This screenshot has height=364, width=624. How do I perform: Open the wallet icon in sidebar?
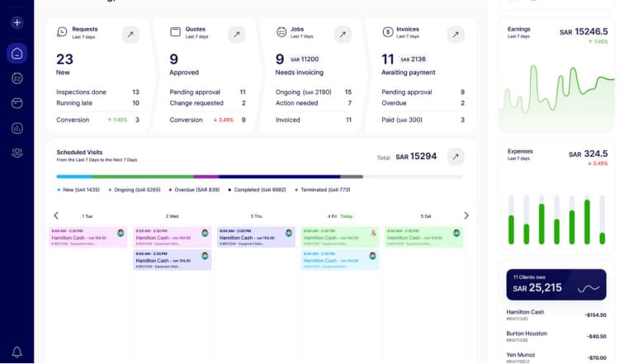click(17, 103)
